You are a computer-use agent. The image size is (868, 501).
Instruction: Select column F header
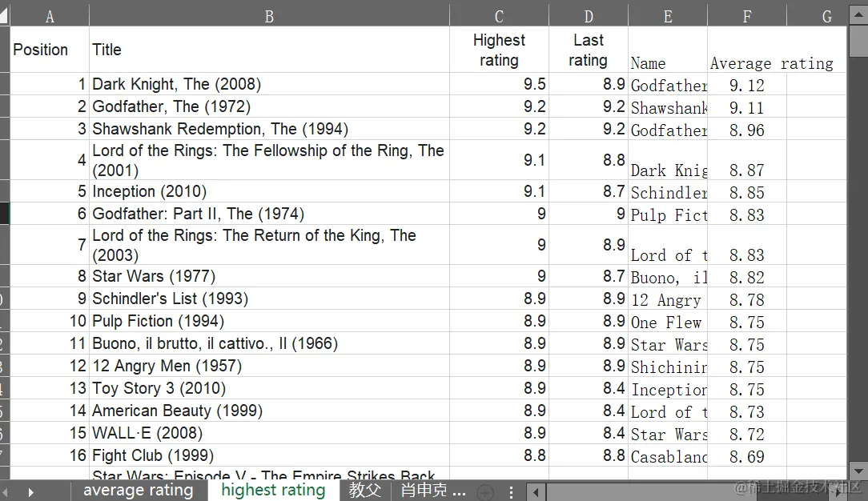tap(747, 17)
